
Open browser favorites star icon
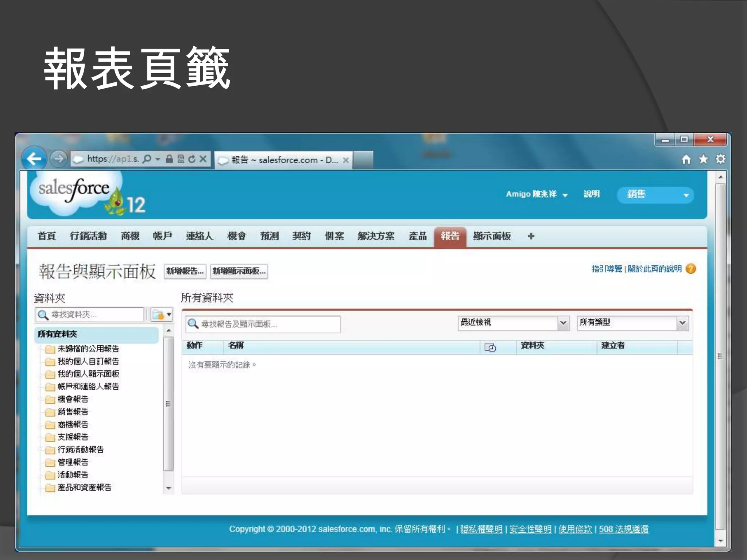point(704,159)
